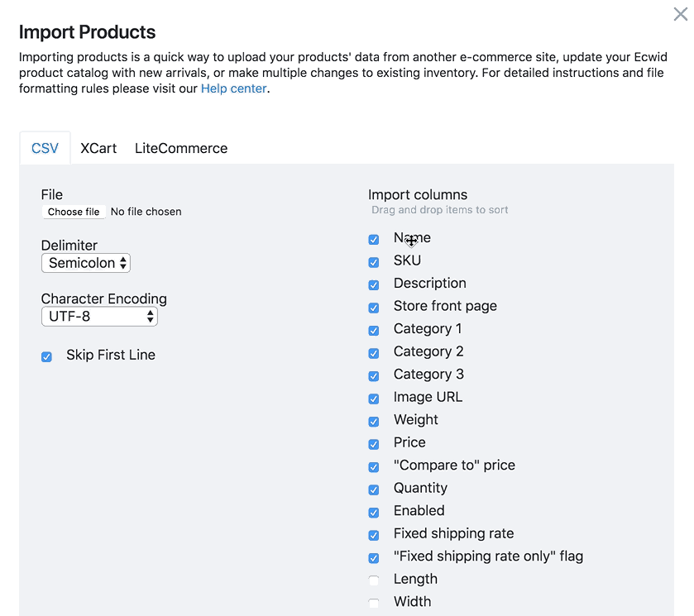Close the Import Products dialog
Screen dimensions: 694x616
[x=680, y=14]
